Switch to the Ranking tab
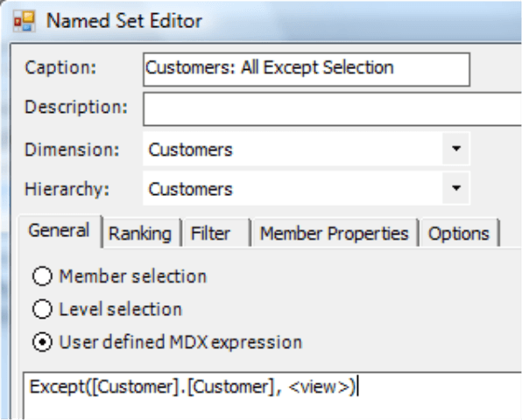 (140, 233)
